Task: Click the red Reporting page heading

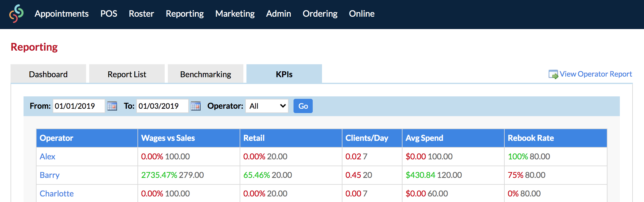Action: point(34,47)
